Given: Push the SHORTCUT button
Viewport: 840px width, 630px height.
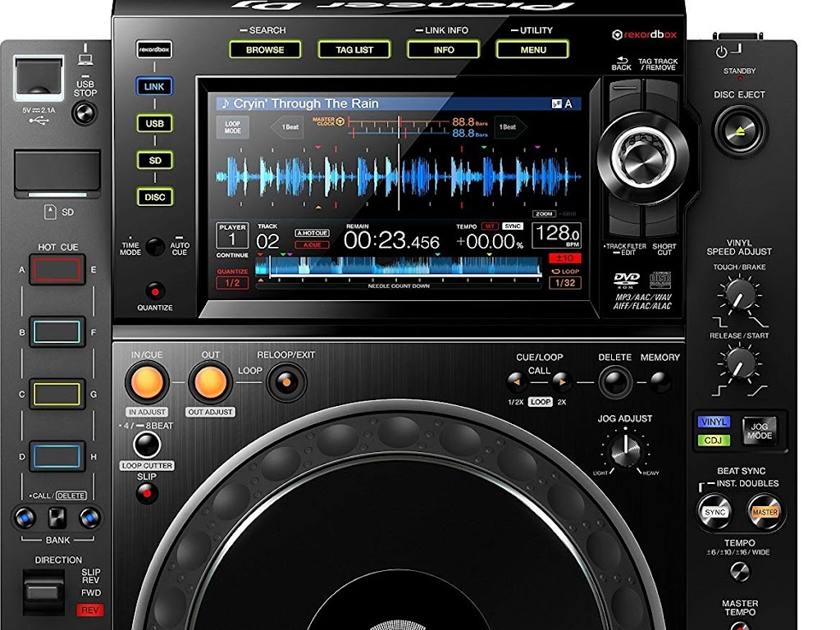Looking at the screenshot, I should click(x=663, y=222).
